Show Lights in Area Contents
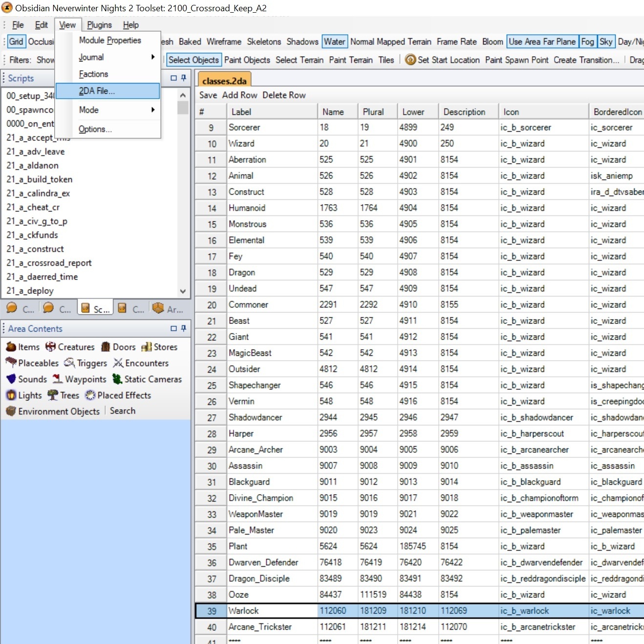 point(24,395)
